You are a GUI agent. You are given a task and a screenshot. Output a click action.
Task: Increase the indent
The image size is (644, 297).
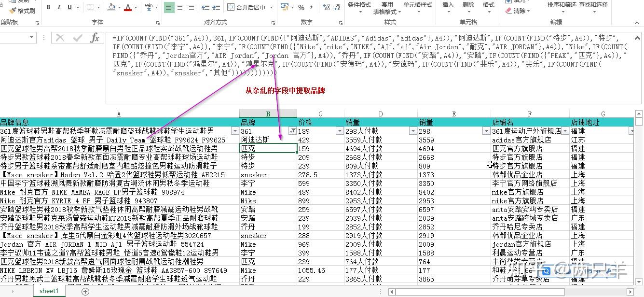pyautogui.click(x=217, y=7)
